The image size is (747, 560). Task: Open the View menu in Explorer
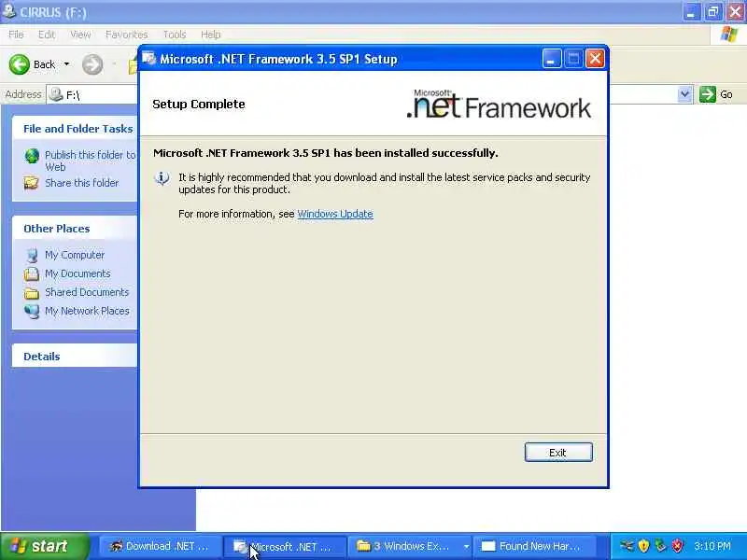click(x=80, y=35)
